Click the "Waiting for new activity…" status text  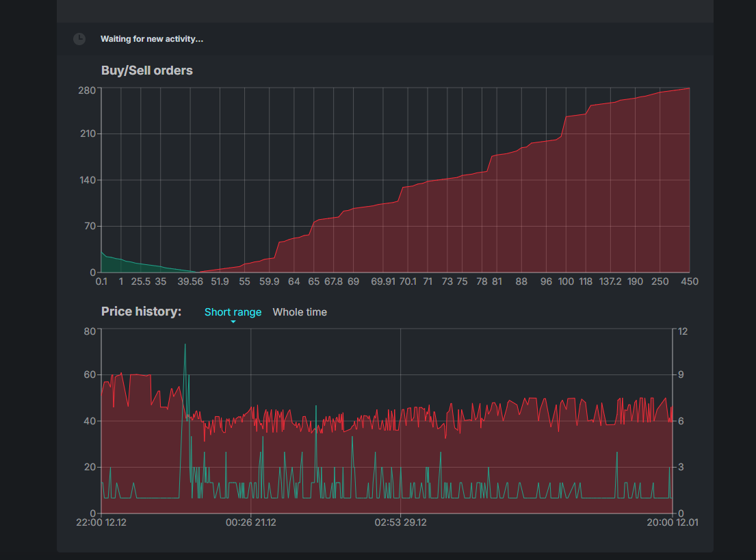[x=152, y=39]
